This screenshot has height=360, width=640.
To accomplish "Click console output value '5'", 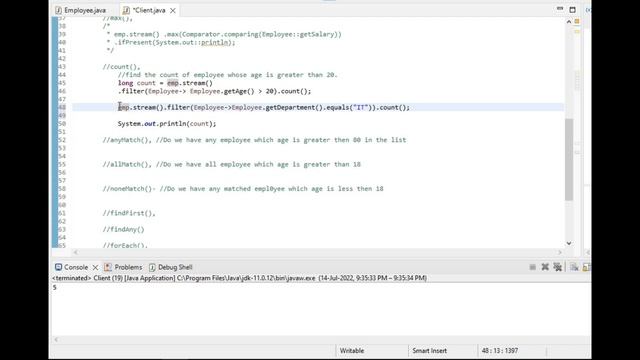I will [55, 288].
